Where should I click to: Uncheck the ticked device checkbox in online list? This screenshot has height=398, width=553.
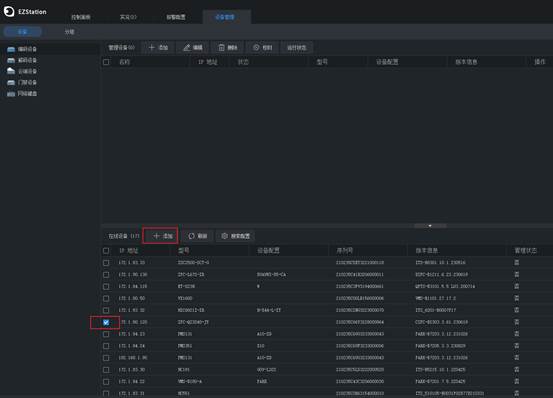[106, 322]
